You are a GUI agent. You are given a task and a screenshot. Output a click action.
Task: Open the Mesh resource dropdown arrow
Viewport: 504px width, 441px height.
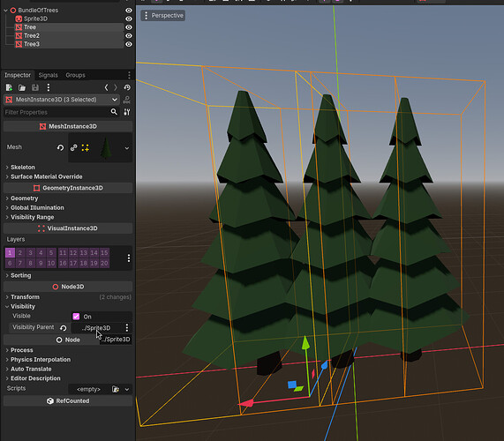[127, 148]
